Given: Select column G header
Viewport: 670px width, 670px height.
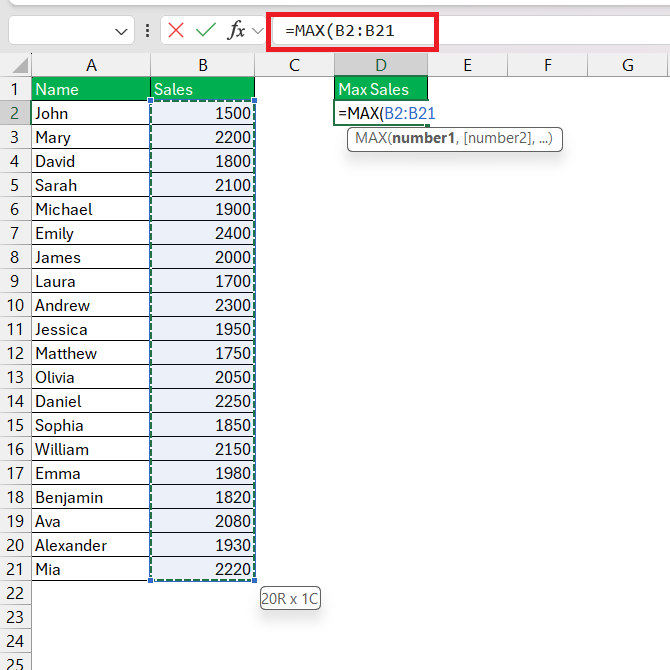Looking at the screenshot, I should tap(628, 65).
